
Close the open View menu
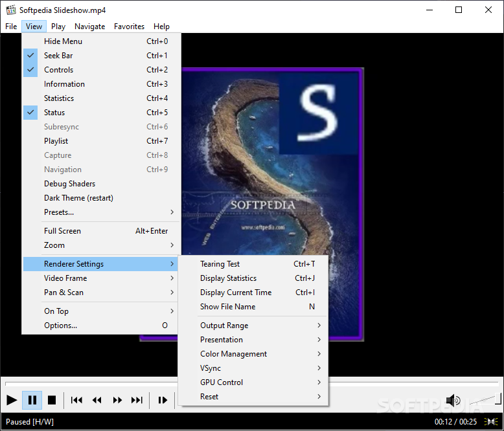34,27
